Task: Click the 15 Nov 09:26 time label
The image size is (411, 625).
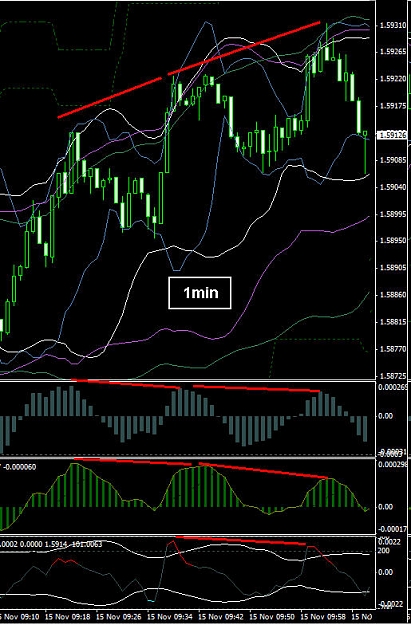Action: pyautogui.click(x=119, y=616)
